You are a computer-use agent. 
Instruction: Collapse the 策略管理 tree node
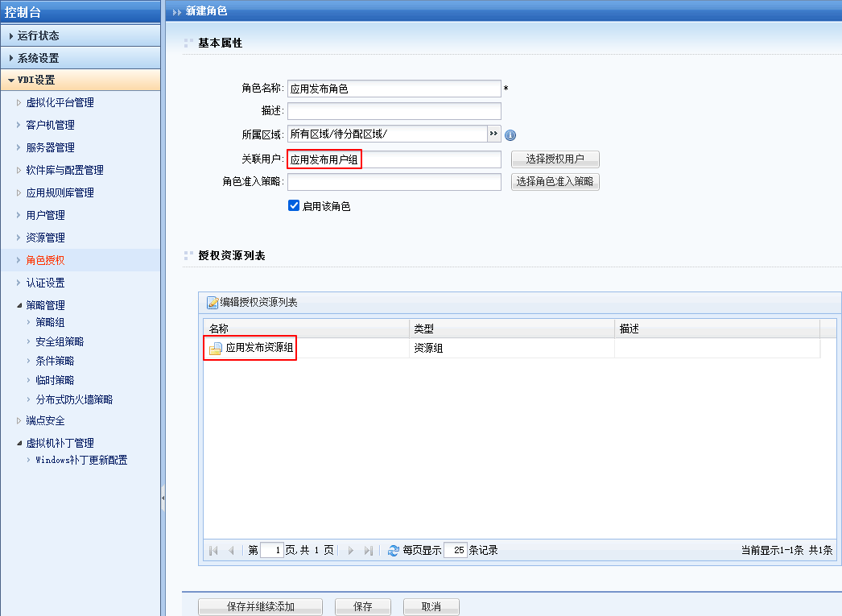tap(20, 306)
